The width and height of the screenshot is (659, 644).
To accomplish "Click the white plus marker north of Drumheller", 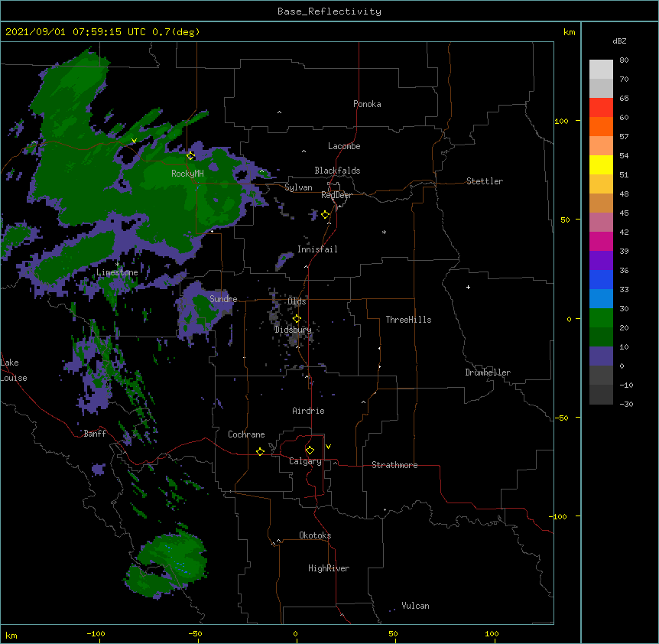I will [x=468, y=287].
